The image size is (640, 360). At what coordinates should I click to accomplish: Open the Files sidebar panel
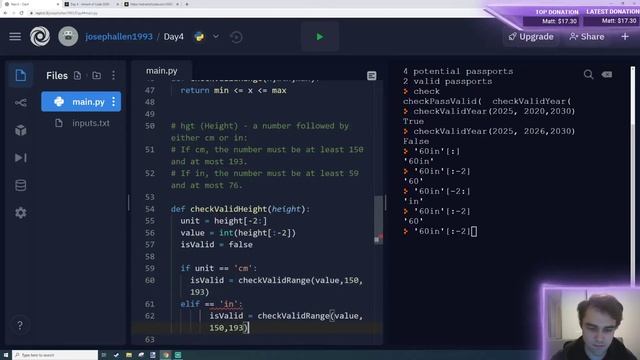pos(20,76)
